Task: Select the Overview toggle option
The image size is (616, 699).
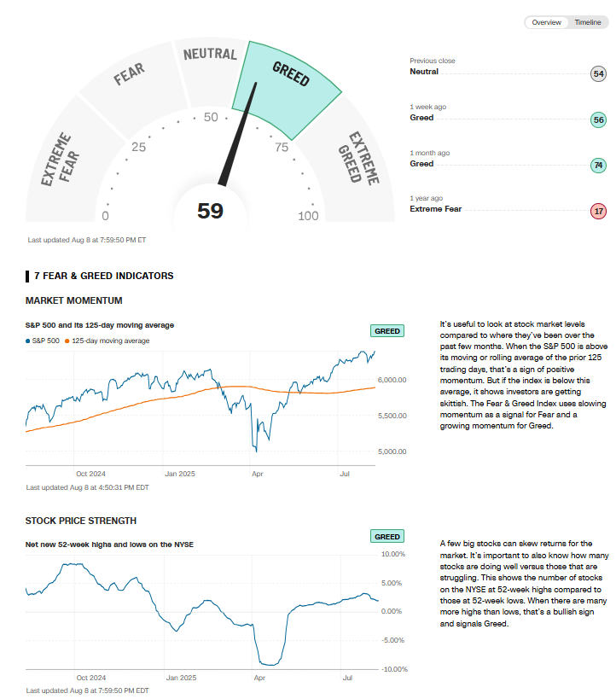Action: (x=546, y=22)
